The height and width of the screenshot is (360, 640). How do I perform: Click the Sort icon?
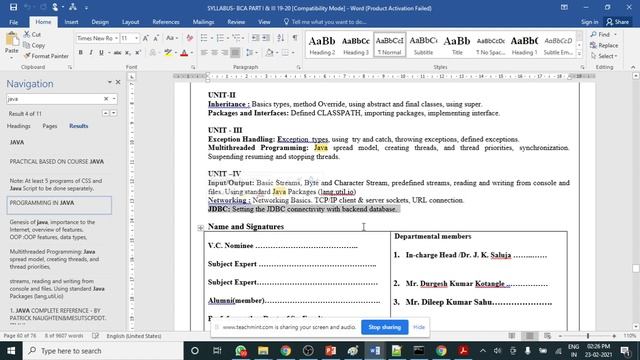pyautogui.click(x=280, y=38)
